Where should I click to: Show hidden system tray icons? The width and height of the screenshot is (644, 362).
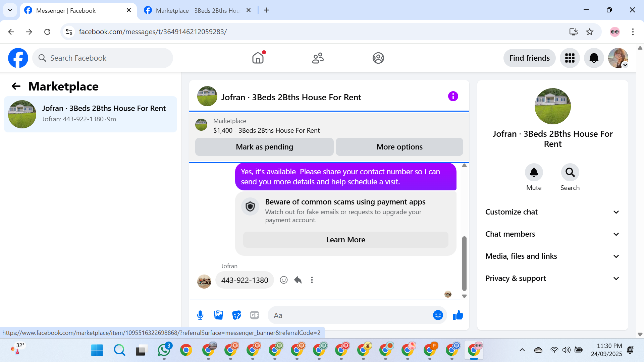[x=522, y=350]
